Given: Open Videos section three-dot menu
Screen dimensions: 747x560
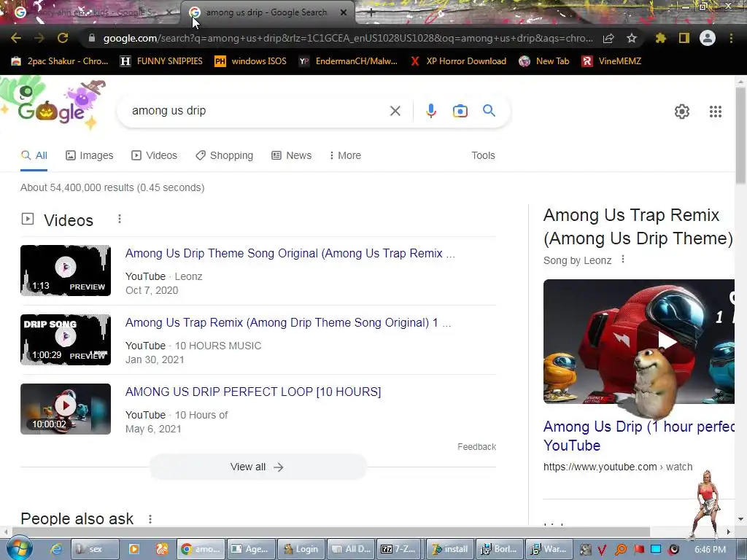Looking at the screenshot, I should click(x=120, y=219).
